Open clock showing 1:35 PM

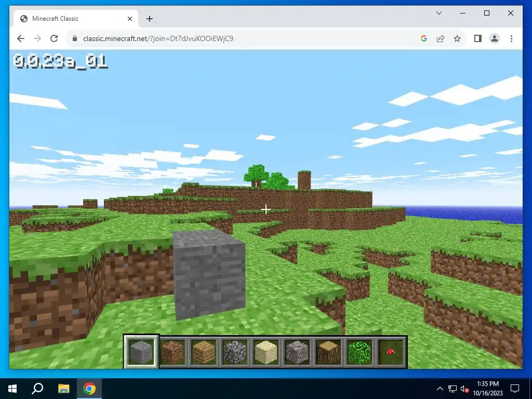pyautogui.click(x=488, y=389)
